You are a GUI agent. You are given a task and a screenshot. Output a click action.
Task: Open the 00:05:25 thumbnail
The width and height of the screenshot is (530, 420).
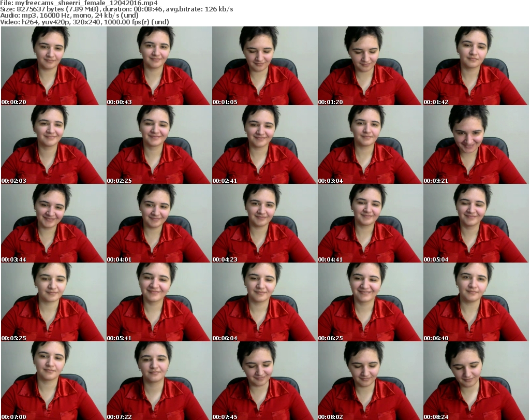(x=53, y=302)
